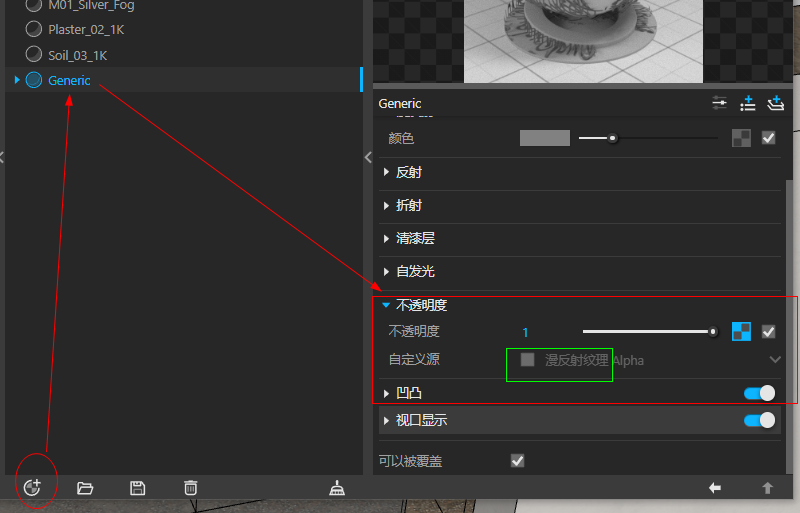This screenshot has width=800, height=513.
Task: Select the Soil_03_1K material
Action: point(77,55)
